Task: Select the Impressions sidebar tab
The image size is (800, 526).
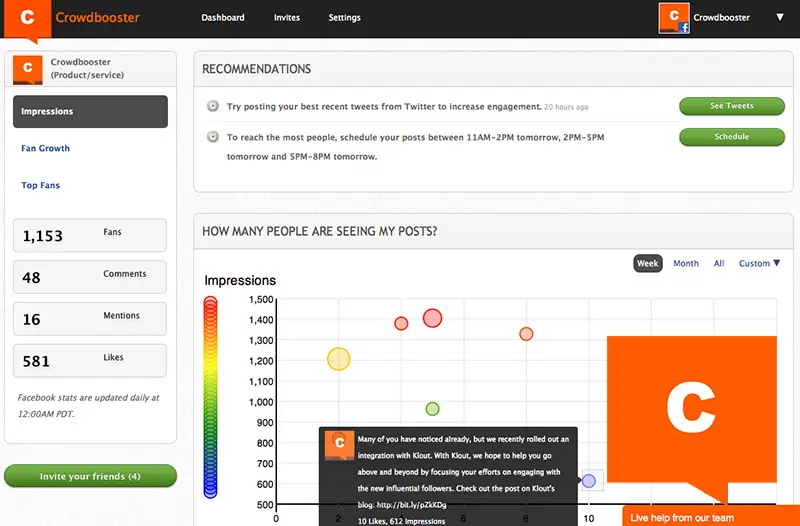Action: tap(90, 111)
